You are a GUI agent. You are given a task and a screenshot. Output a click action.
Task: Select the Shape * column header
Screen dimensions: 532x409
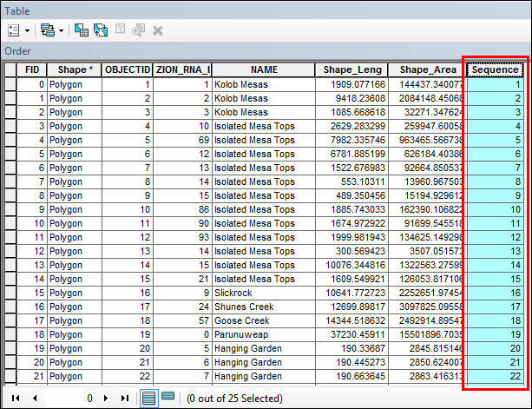coord(75,69)
